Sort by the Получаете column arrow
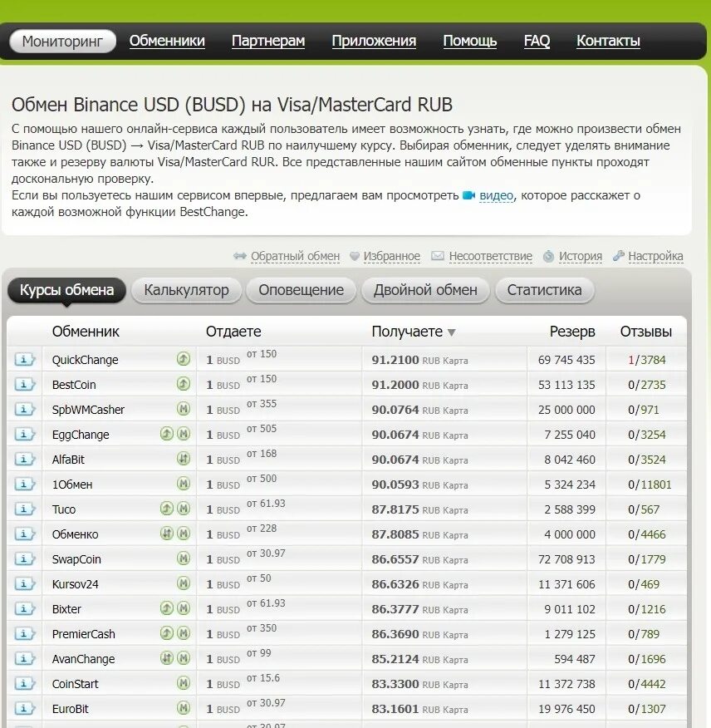This screenshot has height=728, width=711. 451,332
